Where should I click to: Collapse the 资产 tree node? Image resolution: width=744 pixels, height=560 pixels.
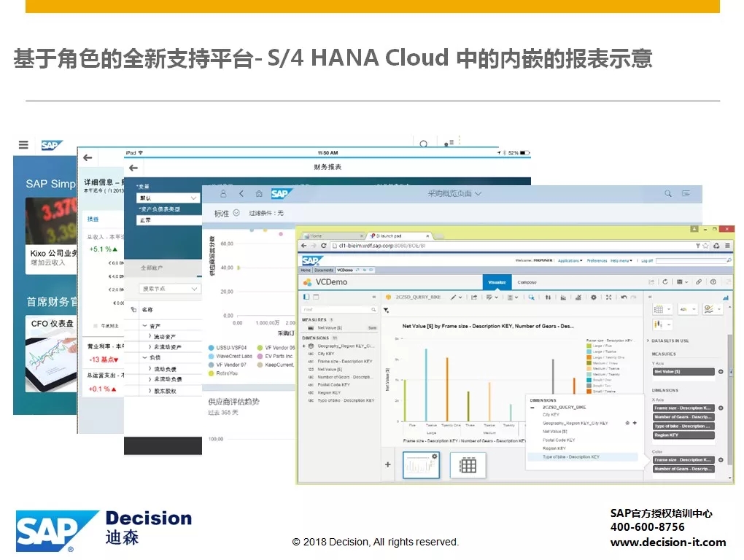coord(145,326)
